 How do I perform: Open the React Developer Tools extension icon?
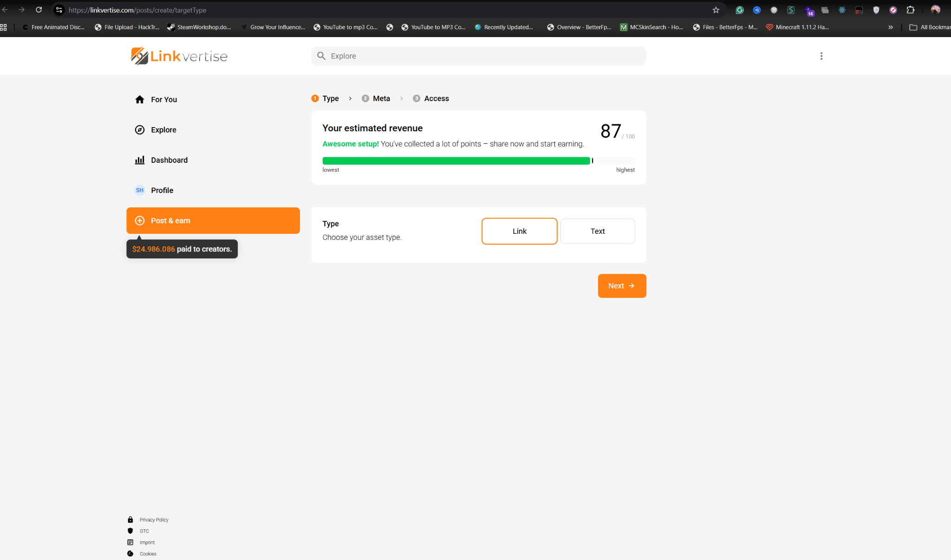[x=842, y=10]
